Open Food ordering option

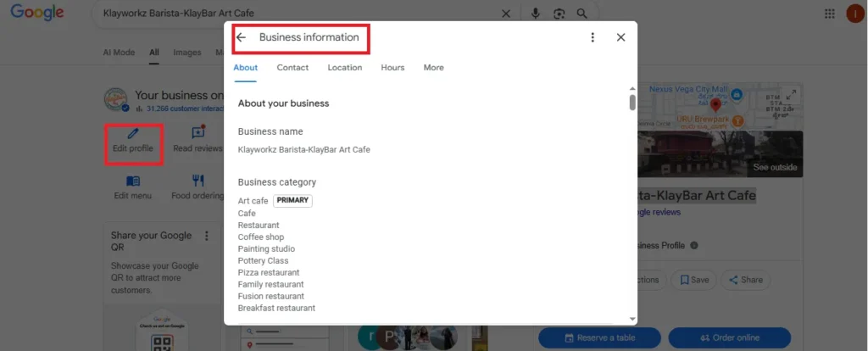198,188
